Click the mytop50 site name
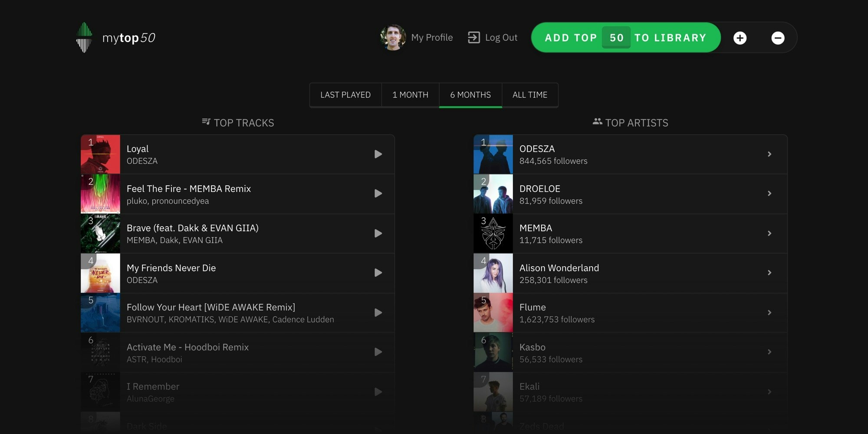The width and height of the screenshot is (868, 434). tap(128, 38)
